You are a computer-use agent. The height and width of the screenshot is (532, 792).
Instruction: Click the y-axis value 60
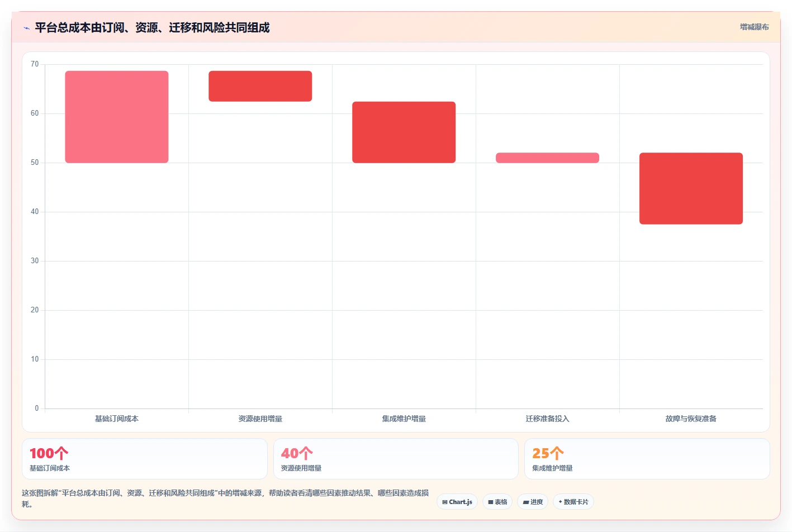click(x=35, y=113)
